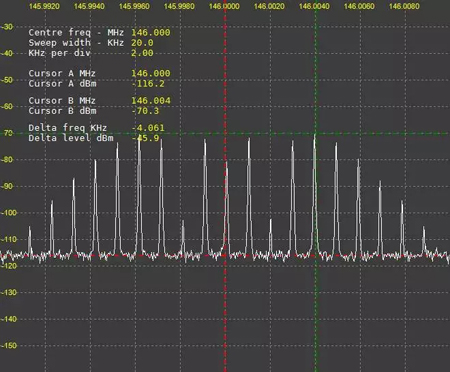Click frequency axis label 145.9980
Image resolution: width=450 pixels, height=372 pixels.
pyautogui.click(x=179, y=6)
